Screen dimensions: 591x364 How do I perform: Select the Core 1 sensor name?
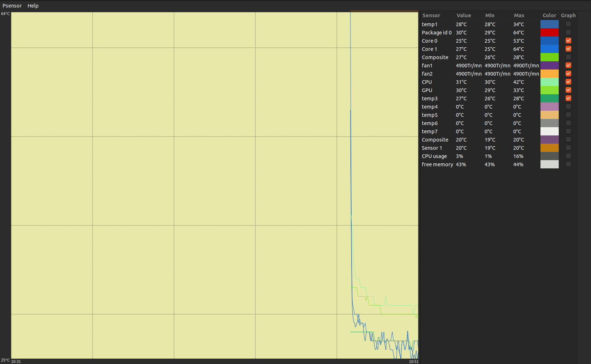click(429, 49)
